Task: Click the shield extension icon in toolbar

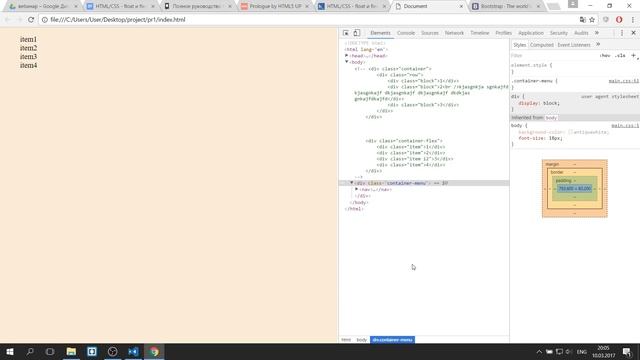Action: (x=606, y=20)
